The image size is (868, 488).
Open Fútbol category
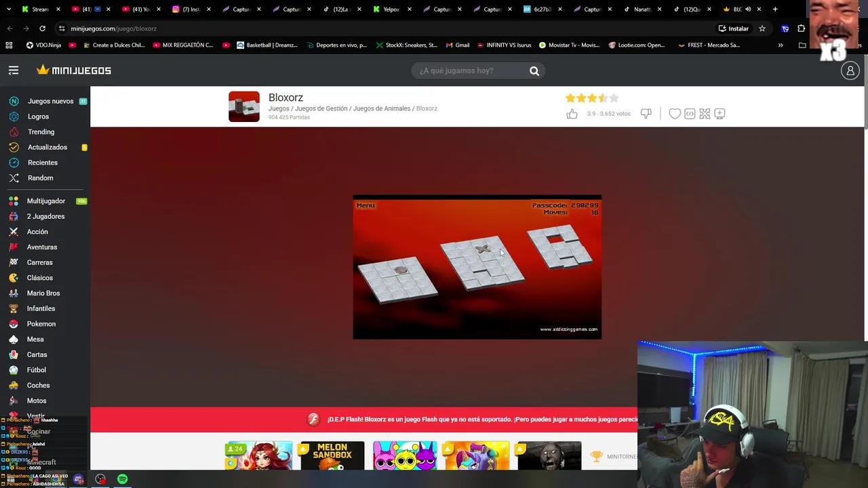pos(37,370)
